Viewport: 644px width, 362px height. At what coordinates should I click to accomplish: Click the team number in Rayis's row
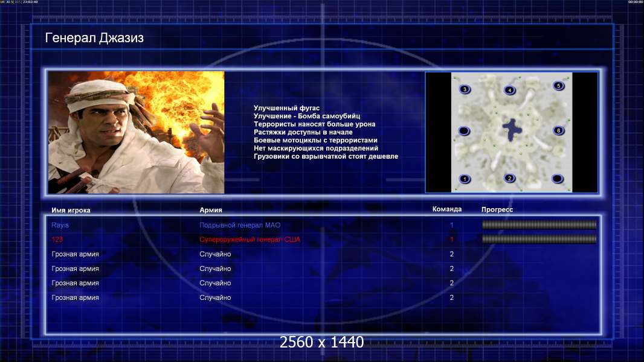coord(451,225)
